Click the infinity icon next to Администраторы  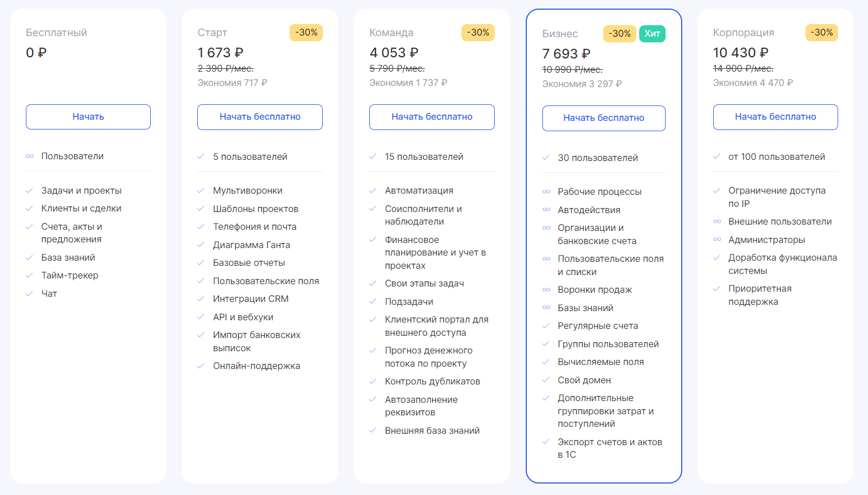point(717,239)
